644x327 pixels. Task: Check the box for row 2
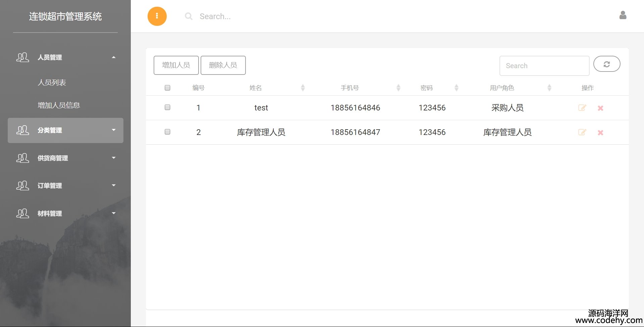167,132
